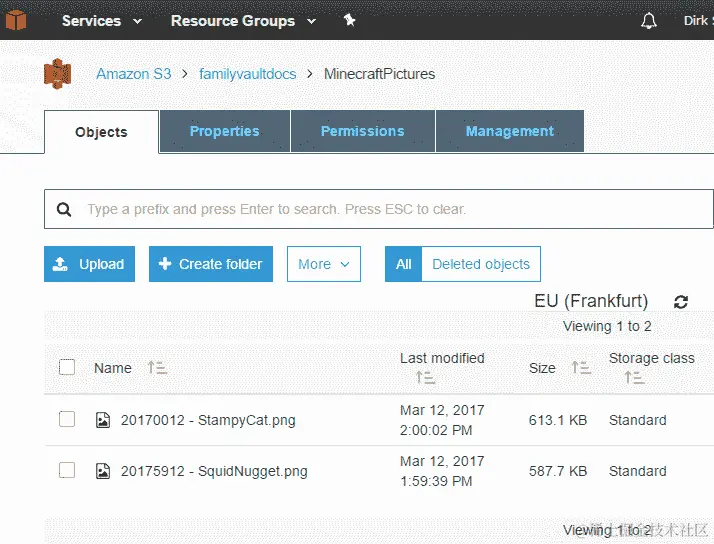Image resolution: width=714 pixels, height=544 pixels.
Task: Click the 587.7 KB size value
Action: [x=558, y=471]
